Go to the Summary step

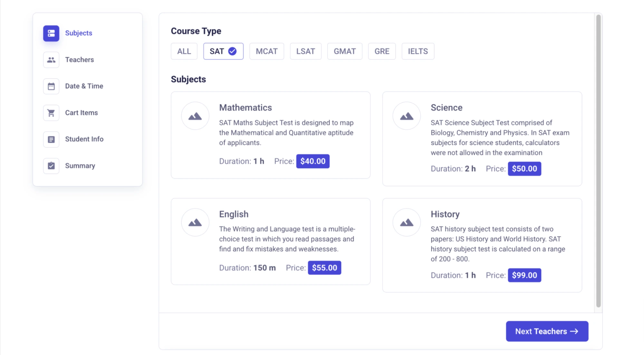click(80, 166)
